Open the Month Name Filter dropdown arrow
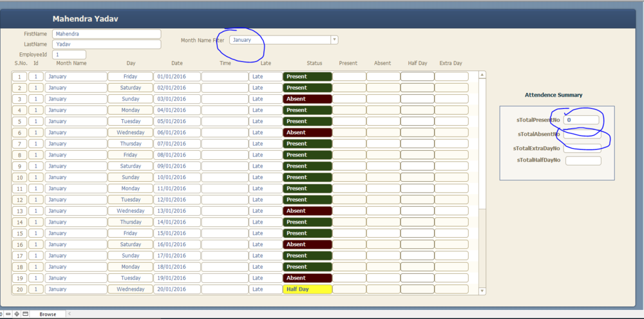 pyautogui.click(x=334, y=40)
